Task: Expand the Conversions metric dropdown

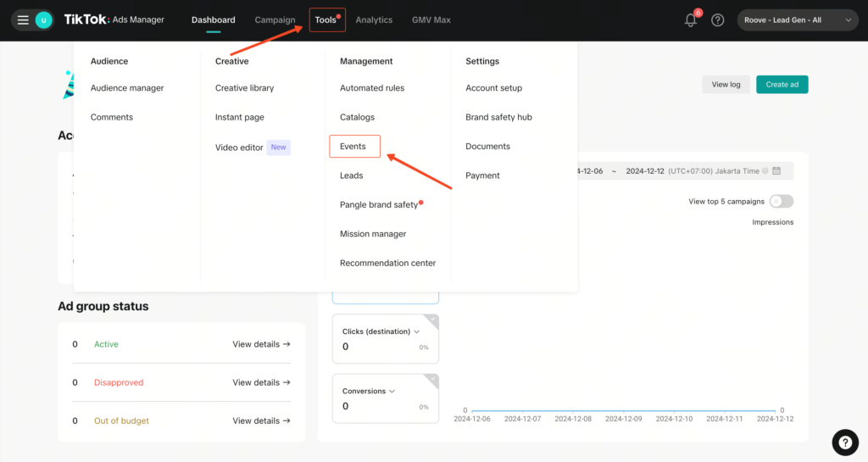Action: [x=392, y=391]
